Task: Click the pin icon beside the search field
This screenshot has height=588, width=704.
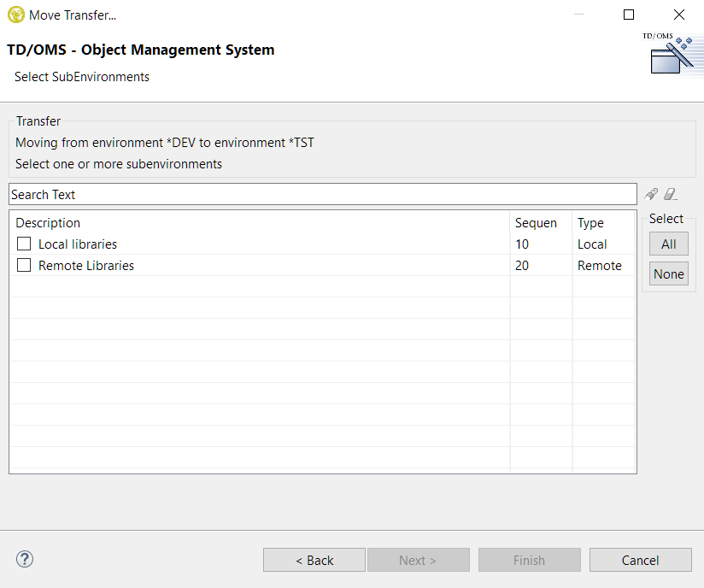Action: [x=651, y=194]
